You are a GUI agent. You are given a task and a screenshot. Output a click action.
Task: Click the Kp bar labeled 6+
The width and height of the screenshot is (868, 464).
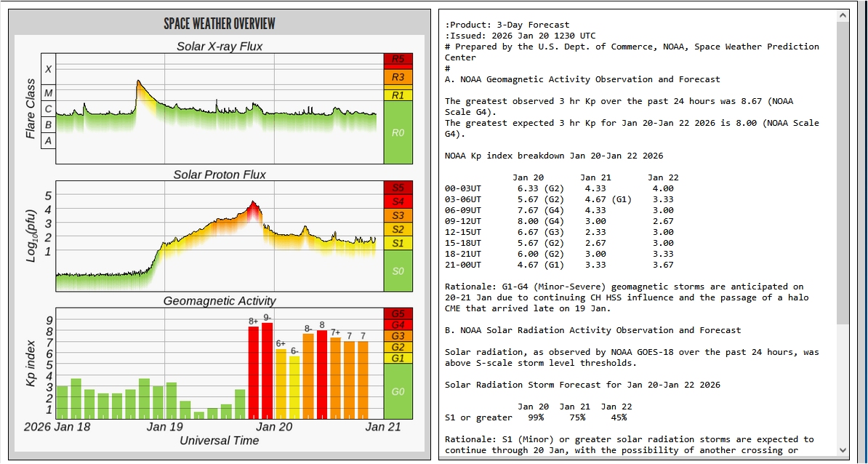tap(281, 384)
